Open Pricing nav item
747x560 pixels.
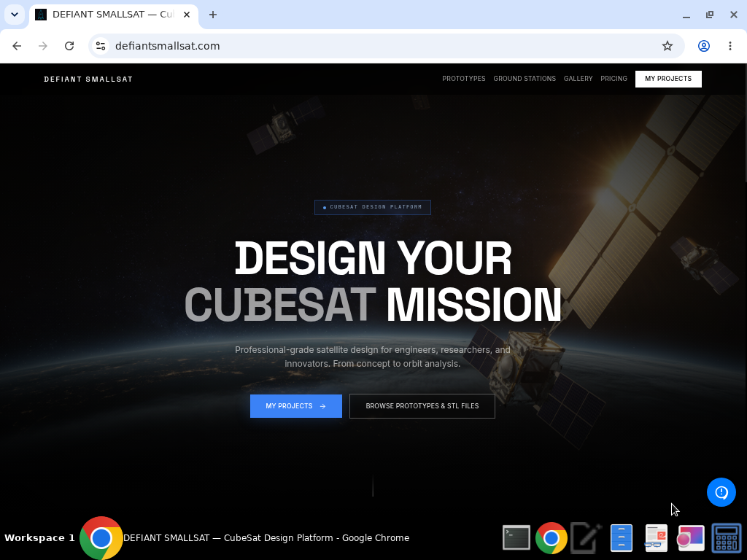click(x=614, y=79)
